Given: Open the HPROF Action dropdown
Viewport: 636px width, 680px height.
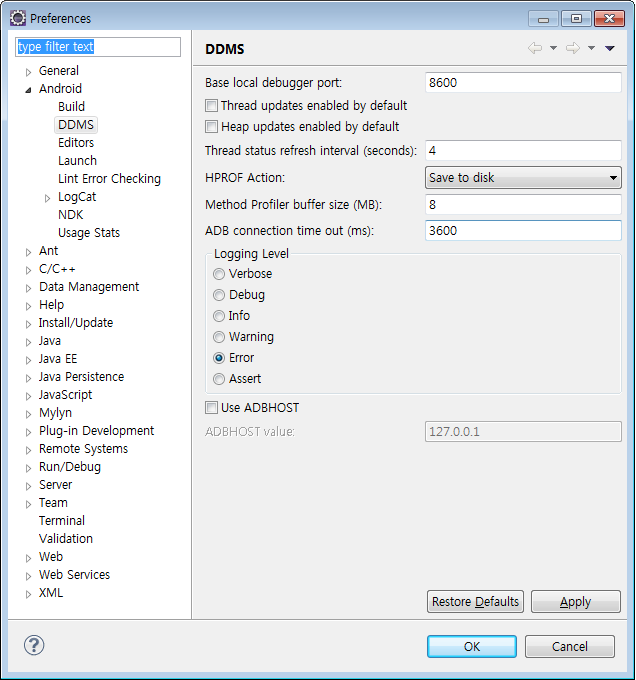Looking at the screenshot, I should [523, 177].
